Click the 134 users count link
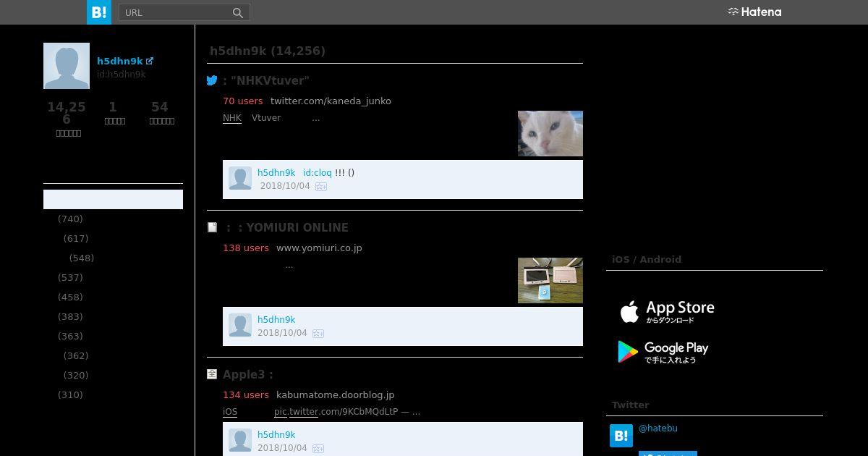Screen dimensions: 868x456 [x=246, y=395]
